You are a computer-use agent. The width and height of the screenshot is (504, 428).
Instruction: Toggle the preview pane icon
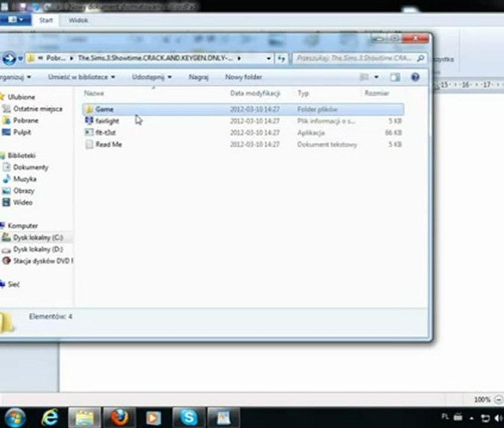point(395,77)
